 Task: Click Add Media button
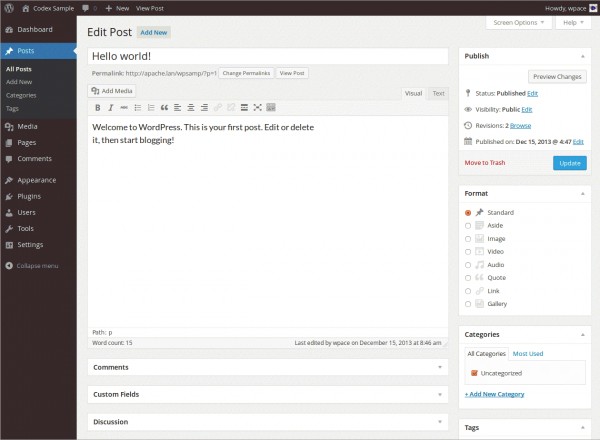(x=112, y=91)
